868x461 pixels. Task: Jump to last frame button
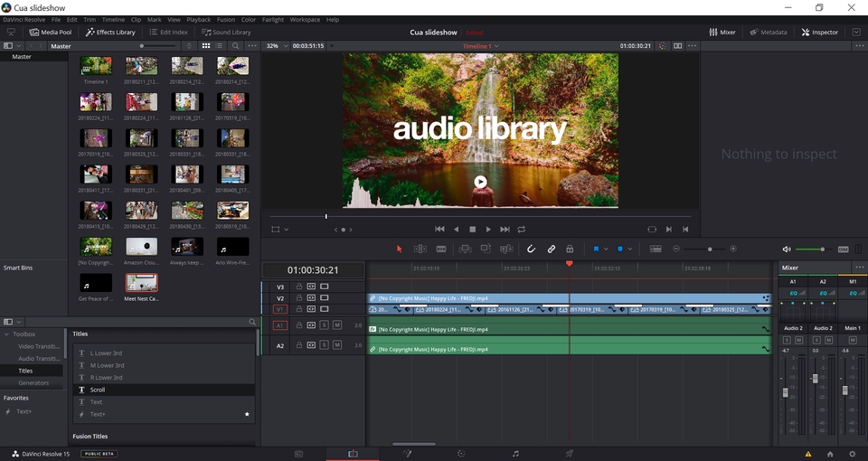505,229
